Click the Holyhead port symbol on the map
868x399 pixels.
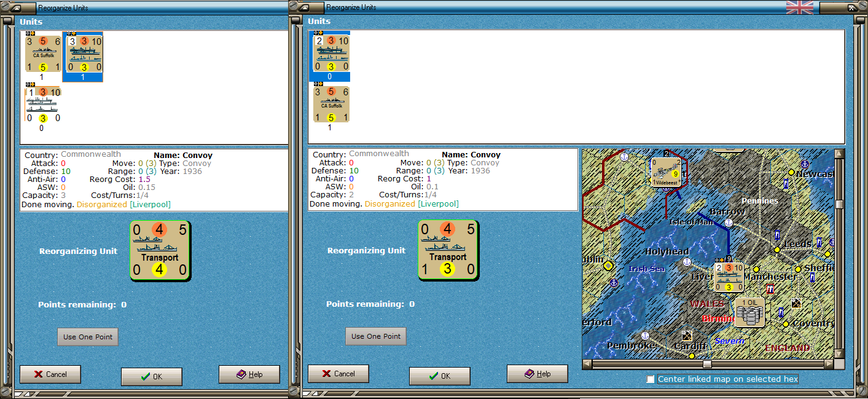pyautogui.click(x=687, y=263)
